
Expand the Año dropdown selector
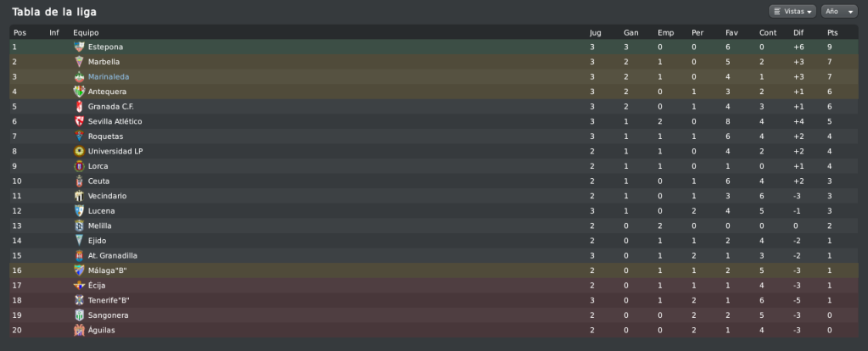coord(839,11)
